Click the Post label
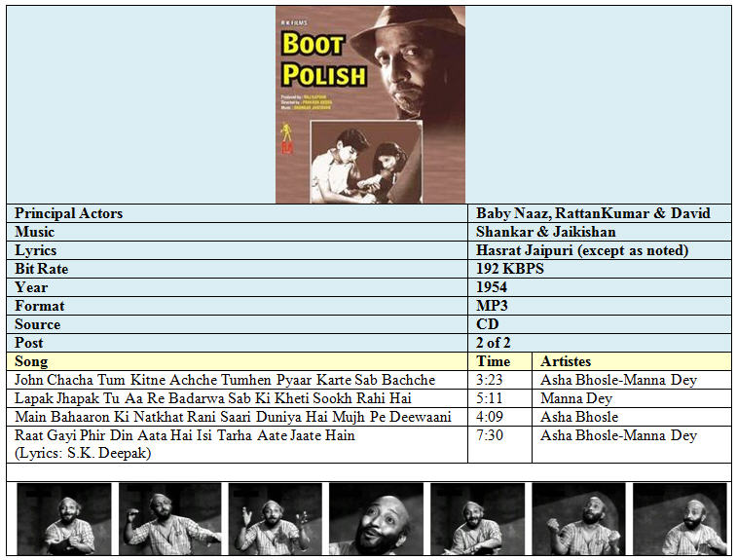 28,343
